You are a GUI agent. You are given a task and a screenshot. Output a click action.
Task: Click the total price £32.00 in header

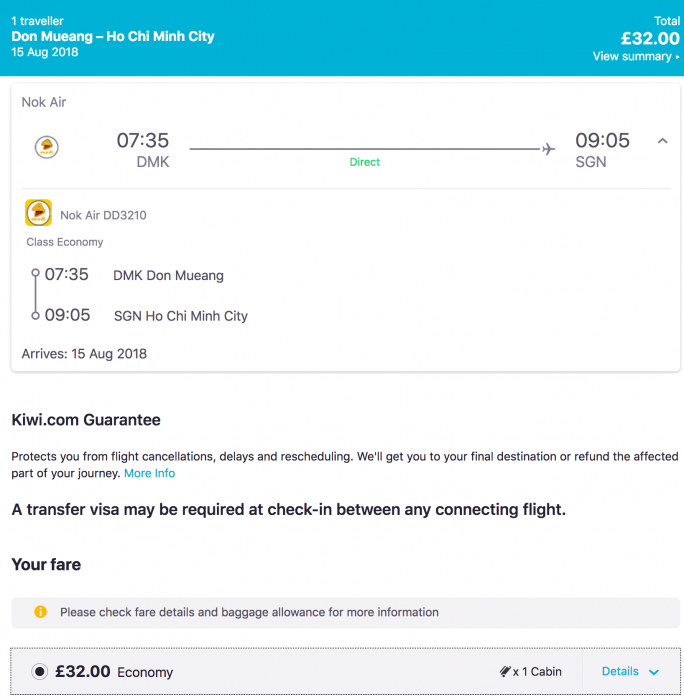[x=650, y=38]
